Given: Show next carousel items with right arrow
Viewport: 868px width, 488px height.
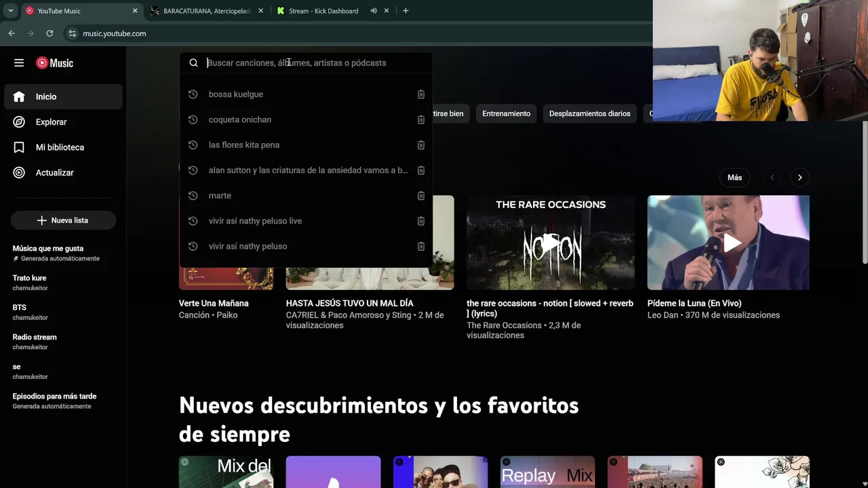Looking at the screenshot, I should pyautogui.click(x=800, y=178).
